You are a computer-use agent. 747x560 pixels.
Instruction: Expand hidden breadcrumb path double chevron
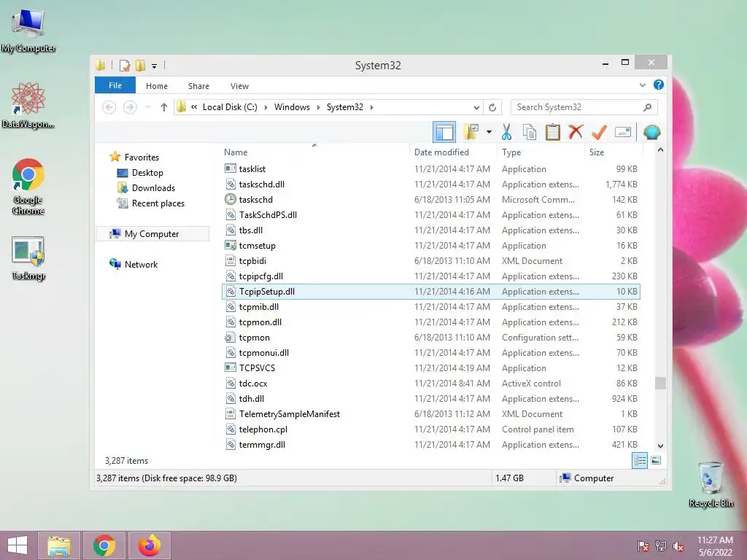[x=194, y=107]
